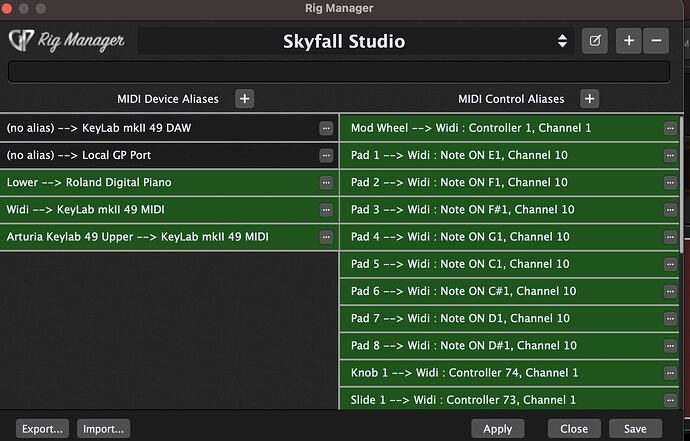Click the Import... button
The image size is (690, 441).
click(x=103, y=429)
